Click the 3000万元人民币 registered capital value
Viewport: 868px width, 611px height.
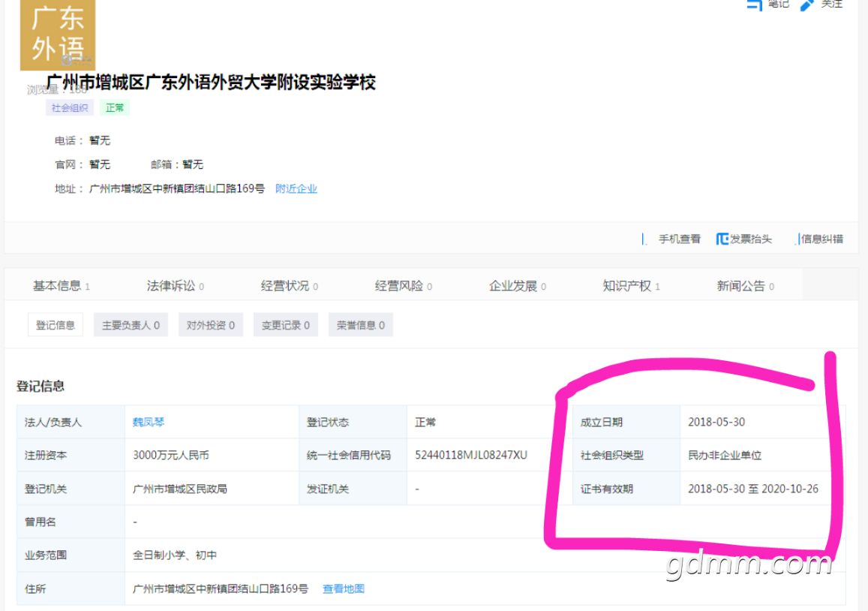point(171,456)
